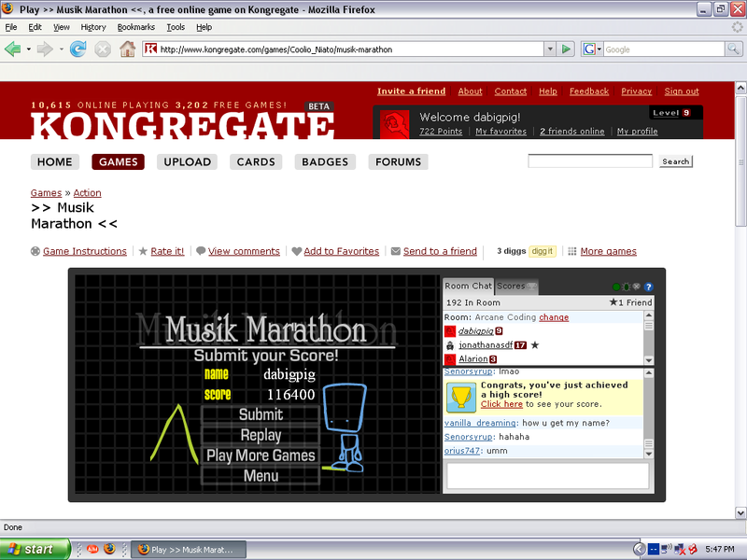Click the GAMES navigation button
Image resolution: width=747 pixels, height=560 pixels.
118,161
